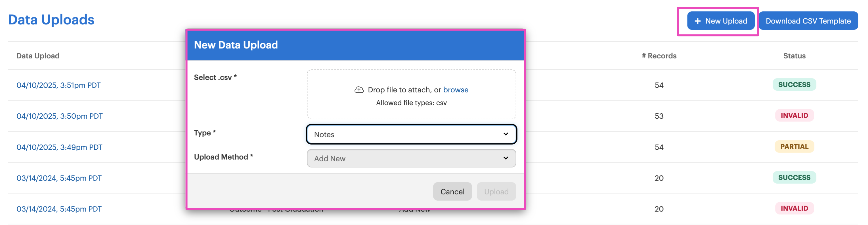The image size is (868, 225).
Task: Open the 03/14/2024 5:45pm upload with INVALID status
Action: tap(59, 209)
